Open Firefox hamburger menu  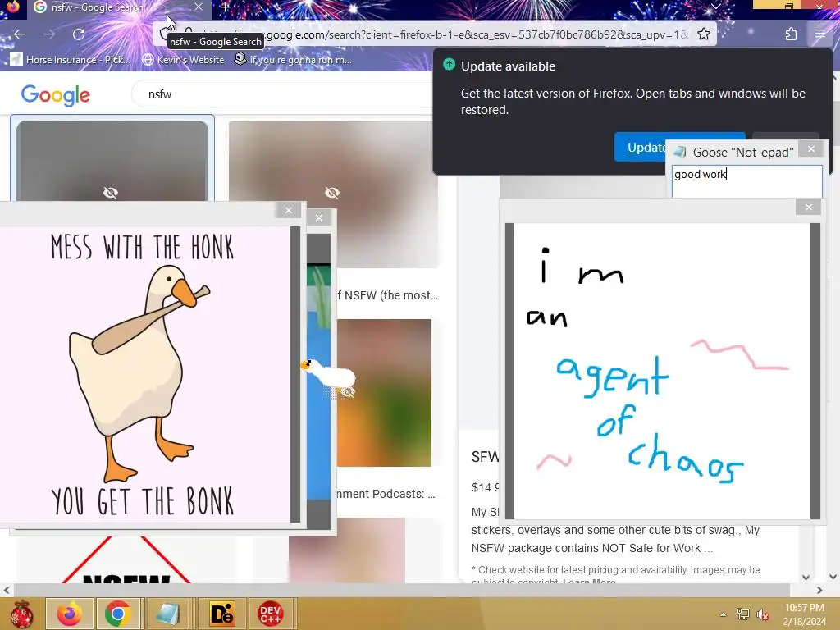(819, 34)
